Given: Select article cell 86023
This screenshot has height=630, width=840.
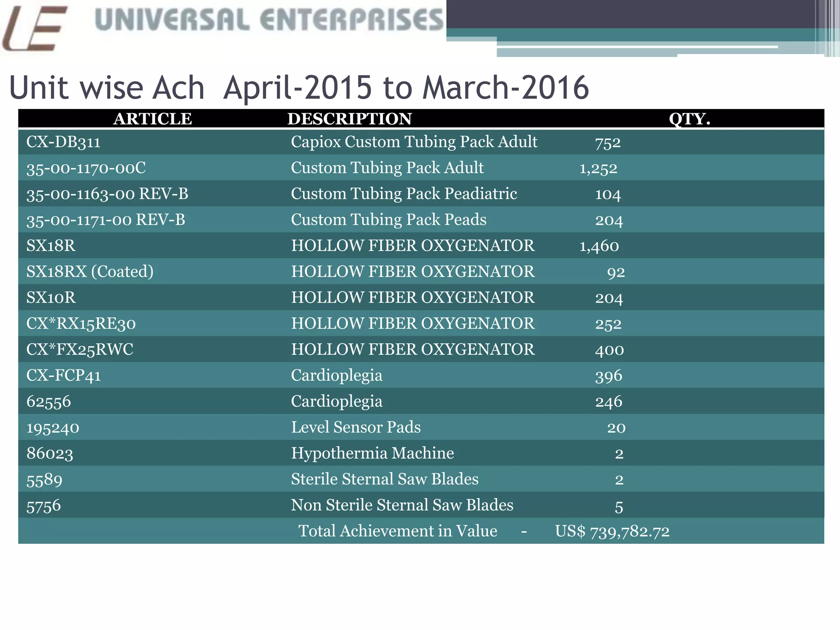Looking at the screenshot, I should 50,454.
